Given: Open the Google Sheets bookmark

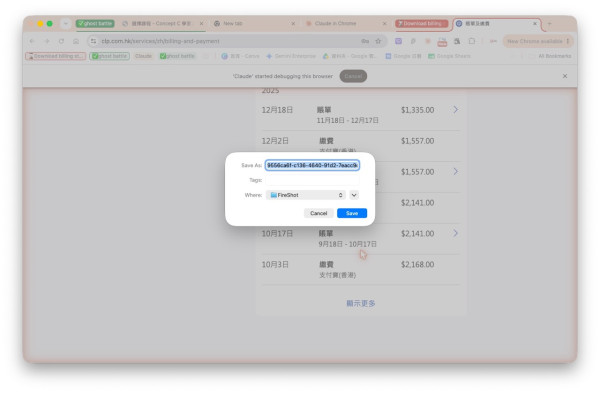Looking at the screenshot, I should [x=449, y=56].
